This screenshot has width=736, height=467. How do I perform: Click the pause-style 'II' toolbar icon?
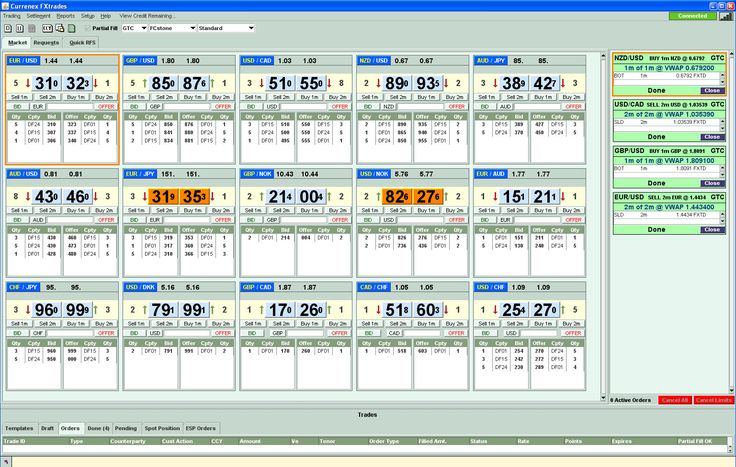(x=20, y=29)
